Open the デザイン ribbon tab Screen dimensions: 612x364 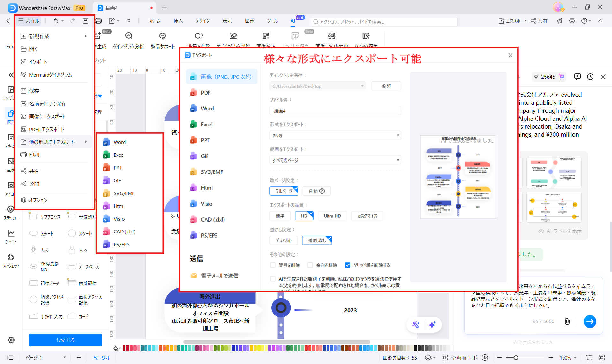[203, 21]
